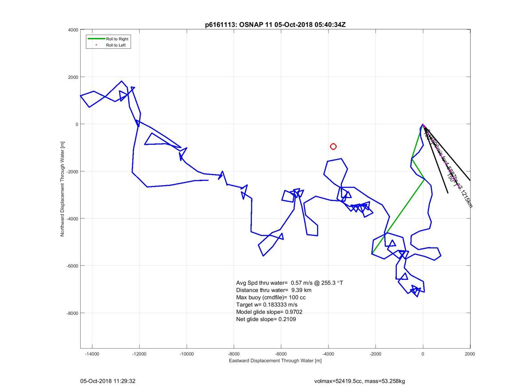Click the y-axis tick label 4000
Image resolution: width=532 pixels, height=392 pixels.
[x=73, y=30]
